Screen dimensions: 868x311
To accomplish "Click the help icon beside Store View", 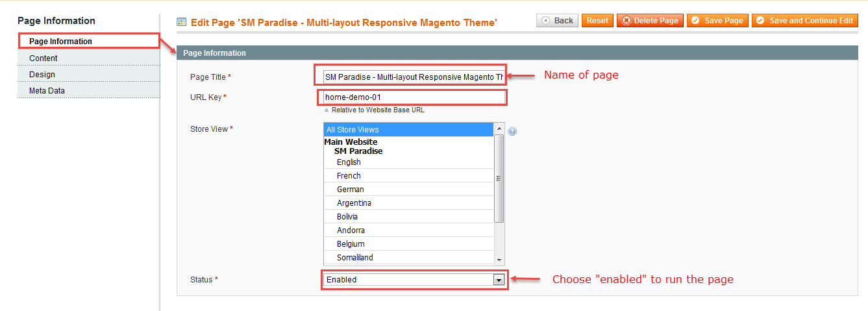I will [x=512, y=131].
